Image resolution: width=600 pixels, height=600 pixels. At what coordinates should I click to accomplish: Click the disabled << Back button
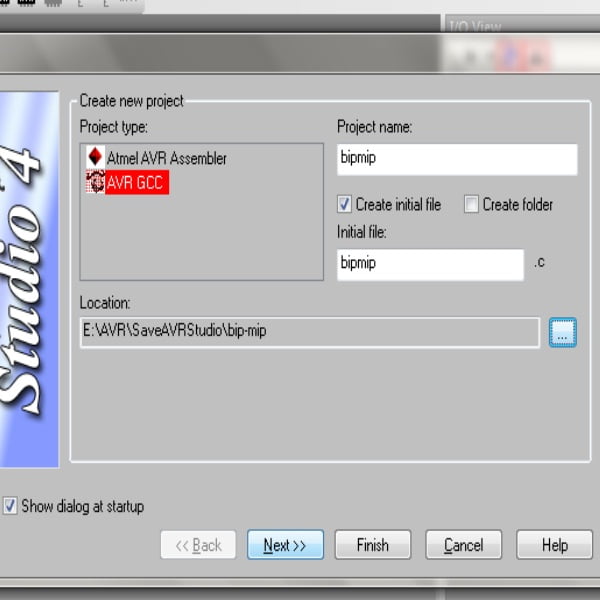[198, 545]
